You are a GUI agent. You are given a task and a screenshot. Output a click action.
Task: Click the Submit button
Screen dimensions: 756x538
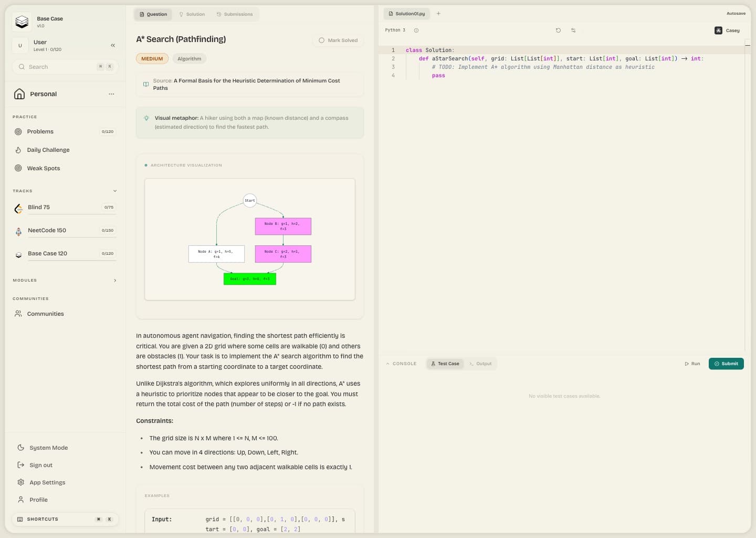coord(726,363)
